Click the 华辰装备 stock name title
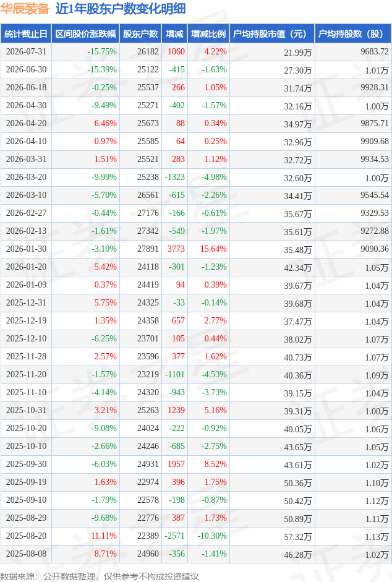The height and width of the screenshot is (582, 392). click(25, 9)
